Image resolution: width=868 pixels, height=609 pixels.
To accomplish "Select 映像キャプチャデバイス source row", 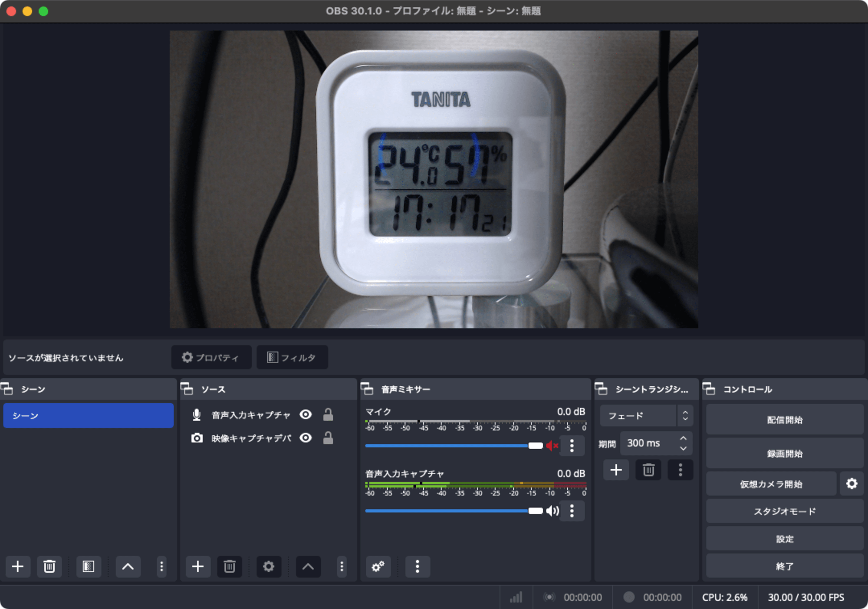I will coord(268,438).
